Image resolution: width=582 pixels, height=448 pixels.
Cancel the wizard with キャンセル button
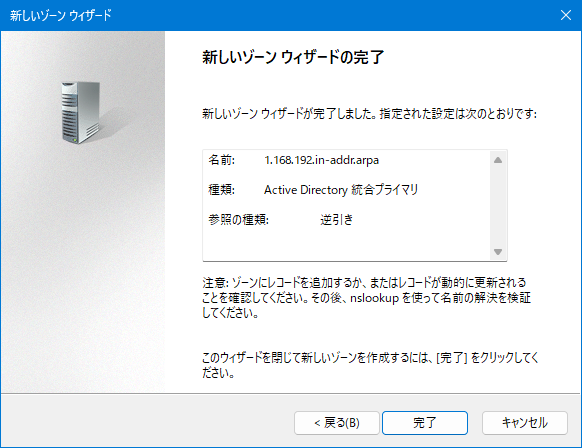point(524,422)
